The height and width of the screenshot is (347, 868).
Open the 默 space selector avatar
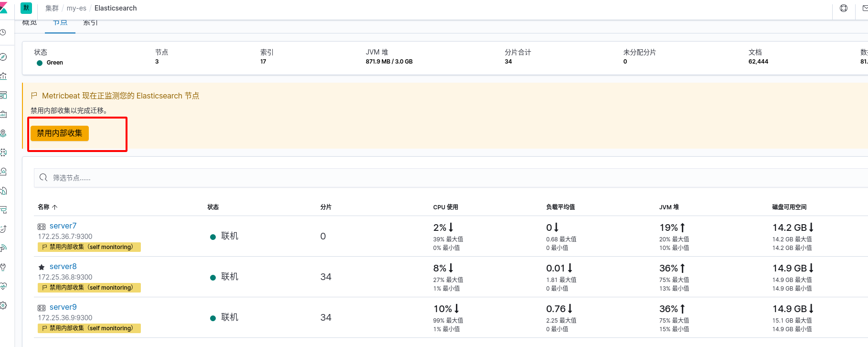click(x=26, y=8)
